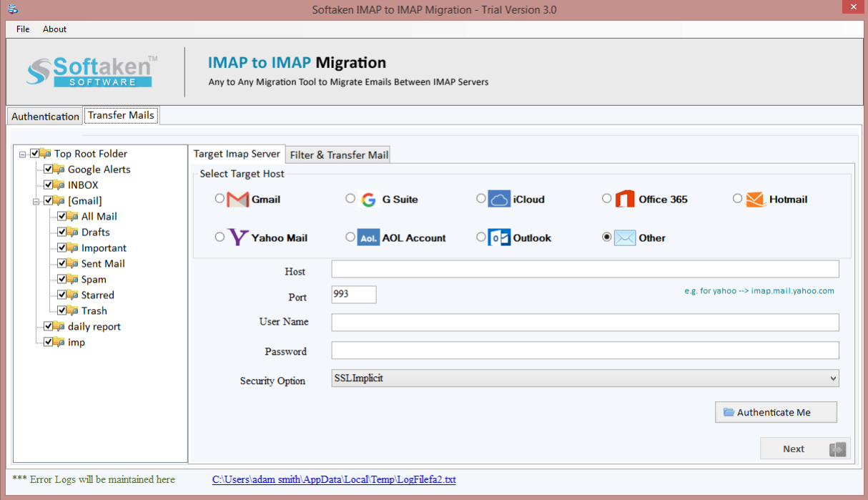Collapse the Top Root Folder tree
Viewport: 868px width, 500px height.
click(x=22, y=153)
